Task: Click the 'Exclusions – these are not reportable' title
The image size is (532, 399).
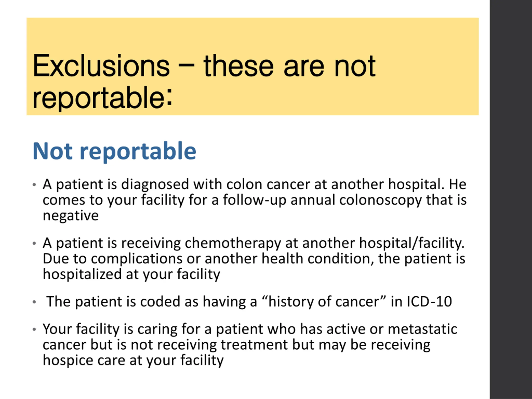Action: [204, 81]
